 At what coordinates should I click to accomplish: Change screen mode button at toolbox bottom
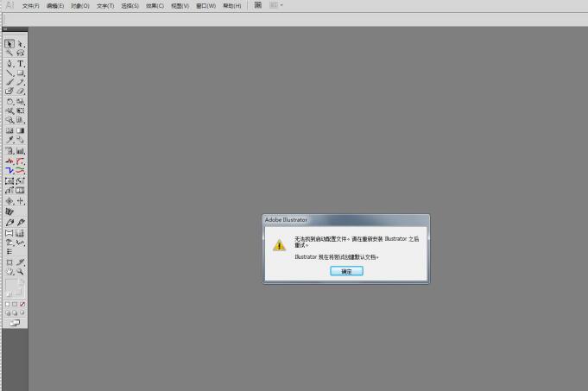click(15, 322)
